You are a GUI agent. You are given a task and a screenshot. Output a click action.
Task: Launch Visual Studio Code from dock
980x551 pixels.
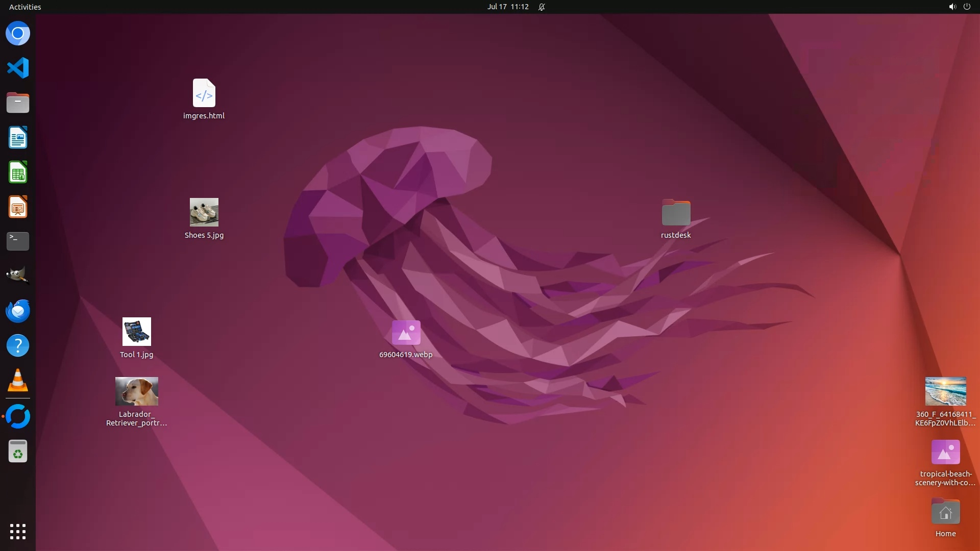coord(18,68)
